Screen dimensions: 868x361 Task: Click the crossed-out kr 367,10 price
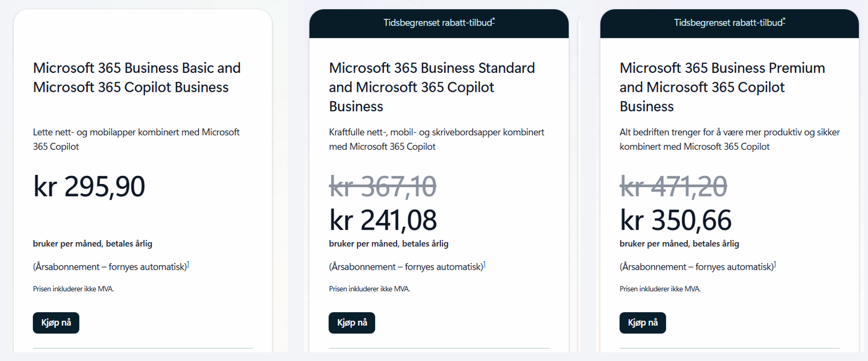click(383, 186)
